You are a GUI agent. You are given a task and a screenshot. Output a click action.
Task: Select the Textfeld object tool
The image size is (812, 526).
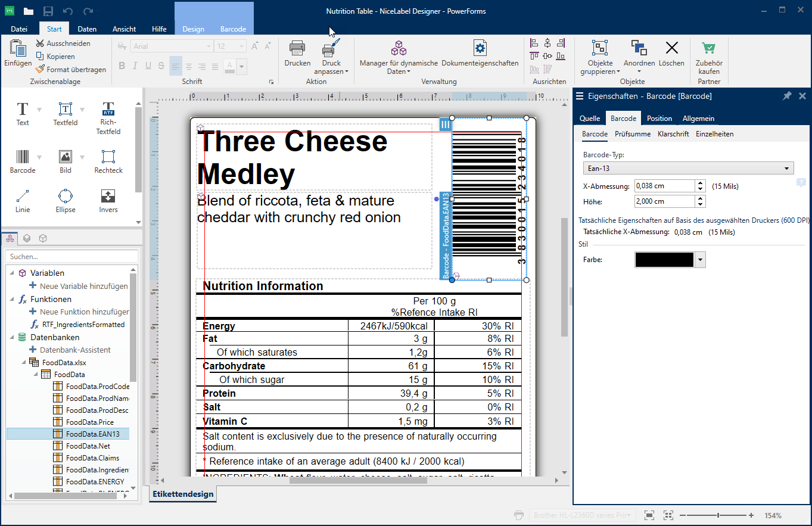click(66, 113)
